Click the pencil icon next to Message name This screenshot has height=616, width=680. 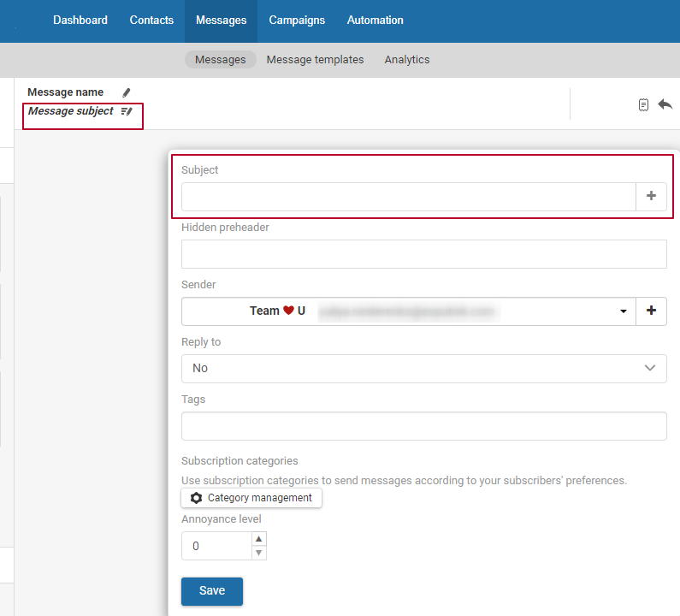point(127,92)
